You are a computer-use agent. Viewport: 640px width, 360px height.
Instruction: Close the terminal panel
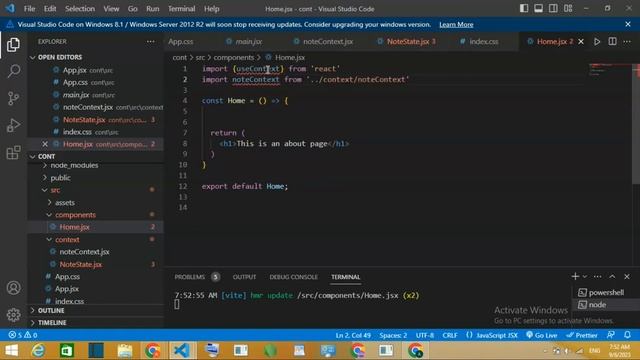click(627, 276)
